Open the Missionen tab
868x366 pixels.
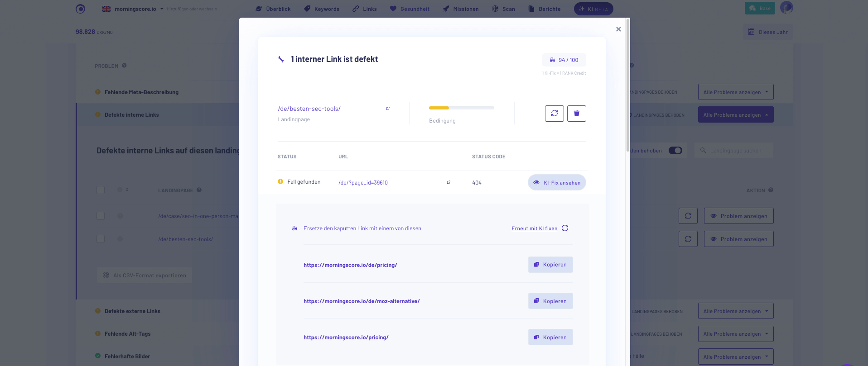click(x=461, y=9)
